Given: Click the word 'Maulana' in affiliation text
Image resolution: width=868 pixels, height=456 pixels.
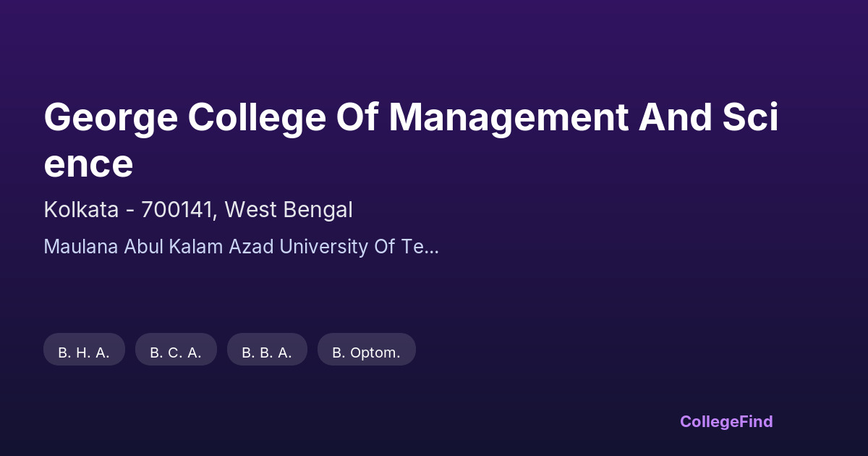Looking at the screenshot, I should point(81,247).
